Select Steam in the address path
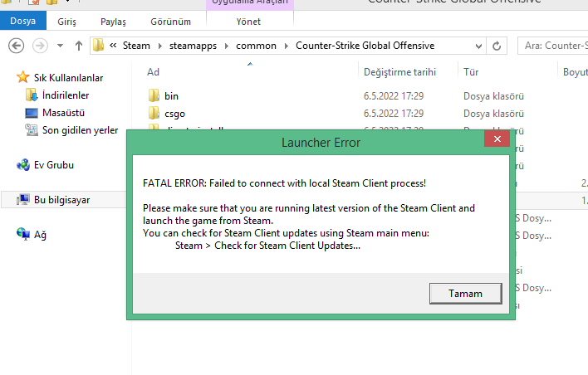 tap(136, 46)
